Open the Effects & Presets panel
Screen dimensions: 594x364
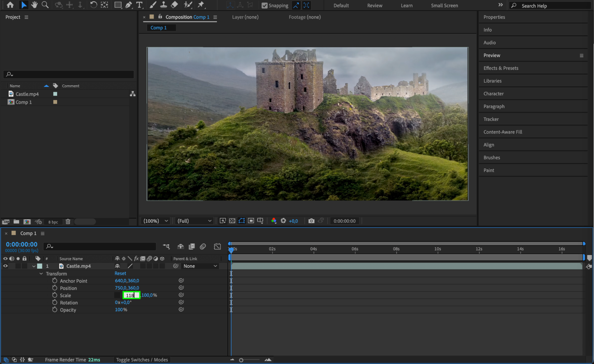click(x=501, y=68)
